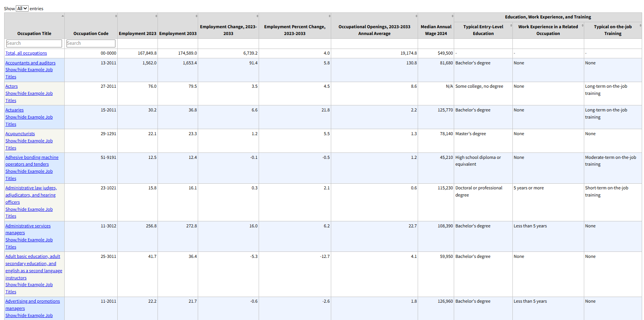This screenshot has height=320, width=644.
Task: Show example titles for Adhesive bonding operators
Action: (29, 175)
